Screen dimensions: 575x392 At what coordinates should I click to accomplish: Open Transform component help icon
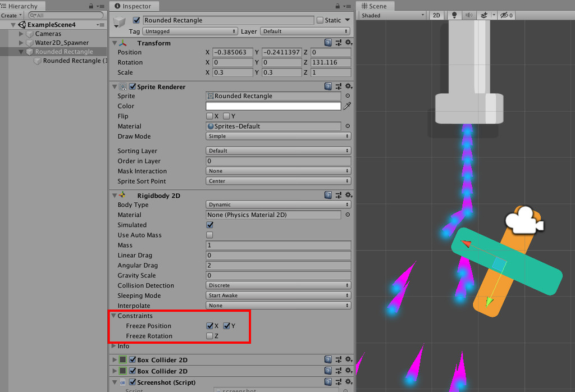coord(328,43)
